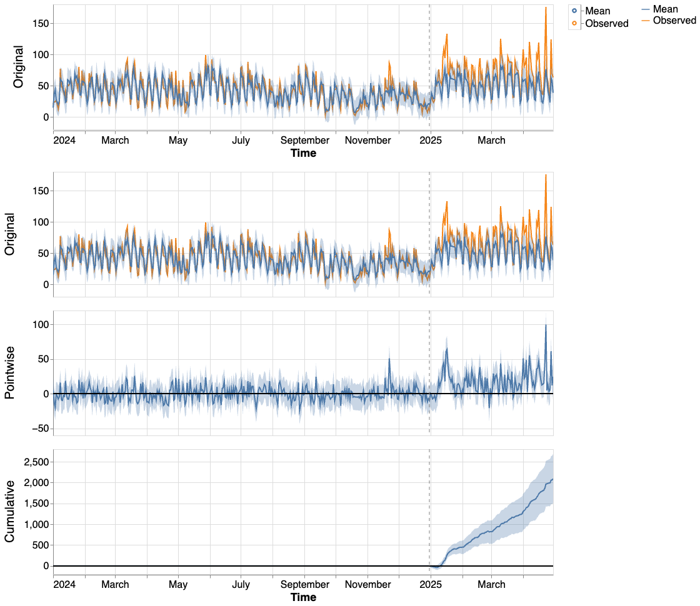Viewport: 700px width, 606px height.
Task: Click the highest orange peak in the top chart
Action: (x=546, y=8)
